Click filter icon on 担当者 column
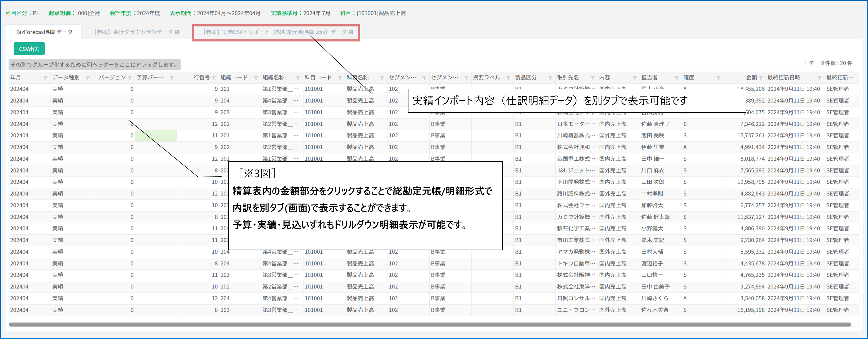868x339 pixels. pos(676,78)
